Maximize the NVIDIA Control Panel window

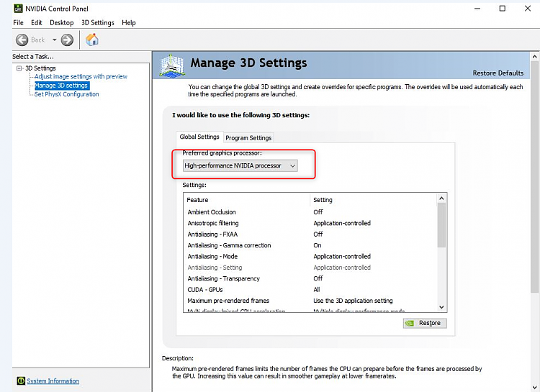503,9
